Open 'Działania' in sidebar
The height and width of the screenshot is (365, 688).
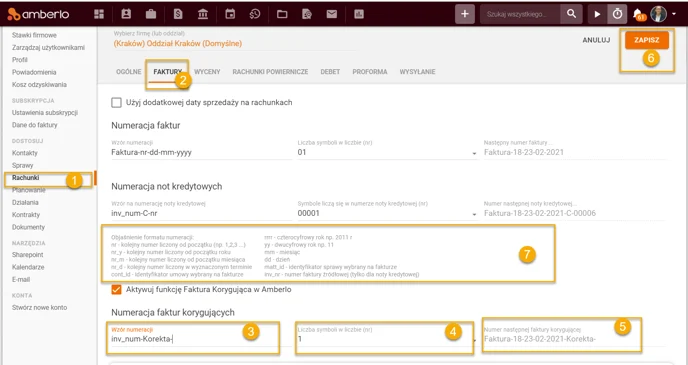coord(25,202)
